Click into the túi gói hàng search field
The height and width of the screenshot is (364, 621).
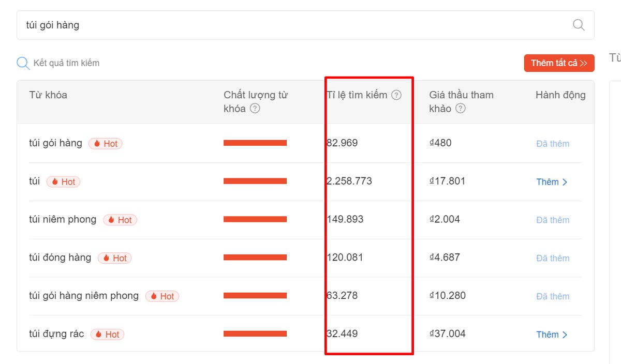(290, 25)
